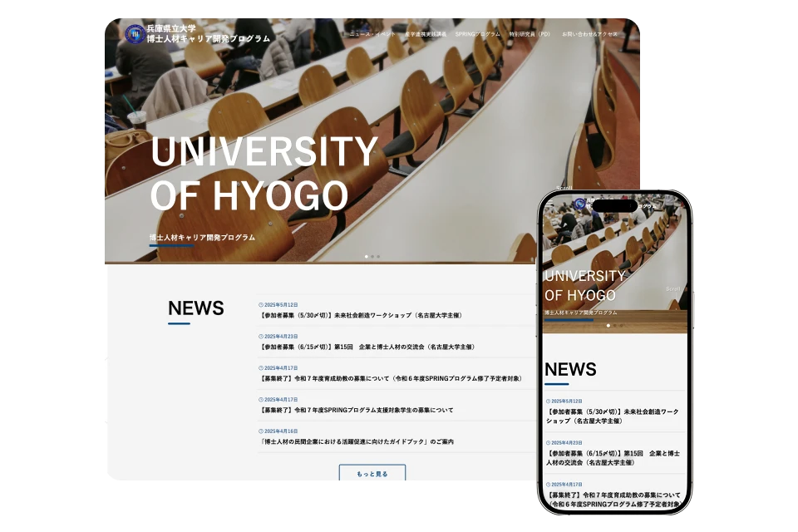
Task: Click the phone screen emblem logo
Action: click(579, 204)
